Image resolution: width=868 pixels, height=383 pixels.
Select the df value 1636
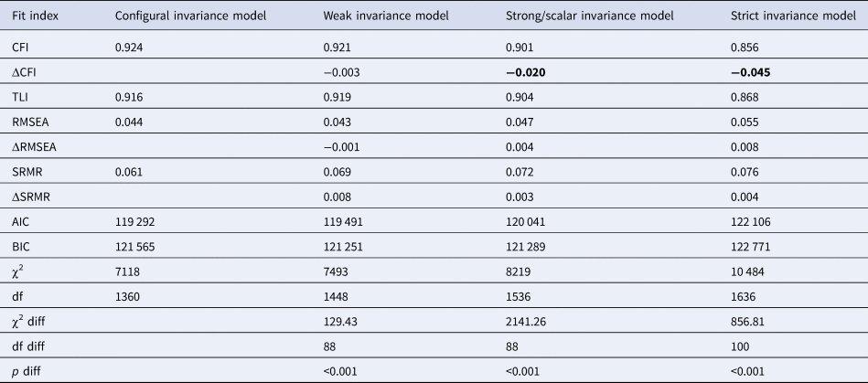click(745, 296)
